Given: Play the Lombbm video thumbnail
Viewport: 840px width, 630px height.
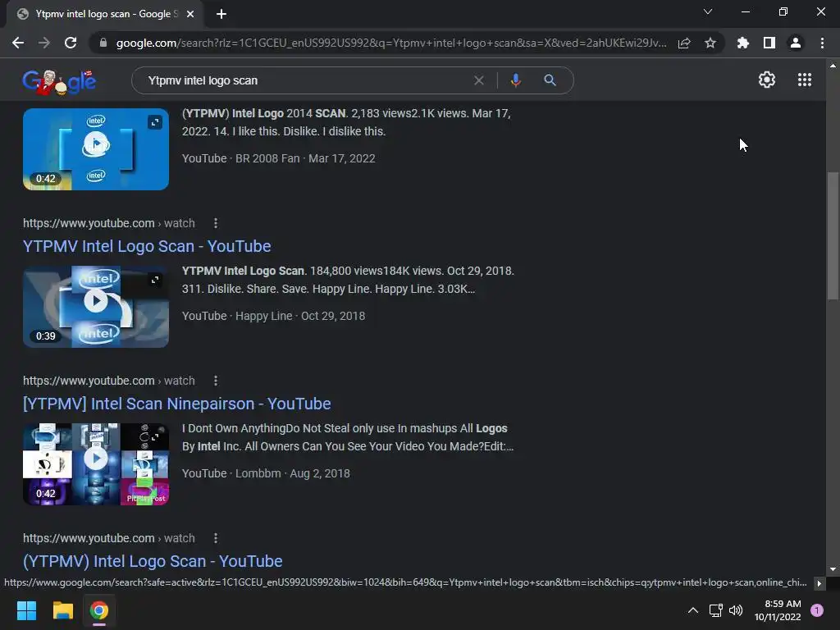Looking at the screenshot, I should [96, 459].
